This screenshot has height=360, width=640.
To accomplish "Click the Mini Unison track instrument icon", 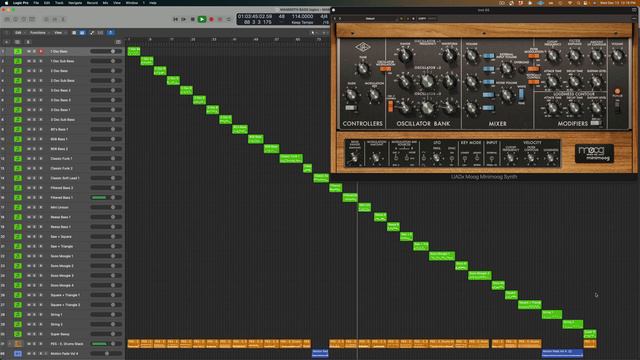I will coord(18,207).
